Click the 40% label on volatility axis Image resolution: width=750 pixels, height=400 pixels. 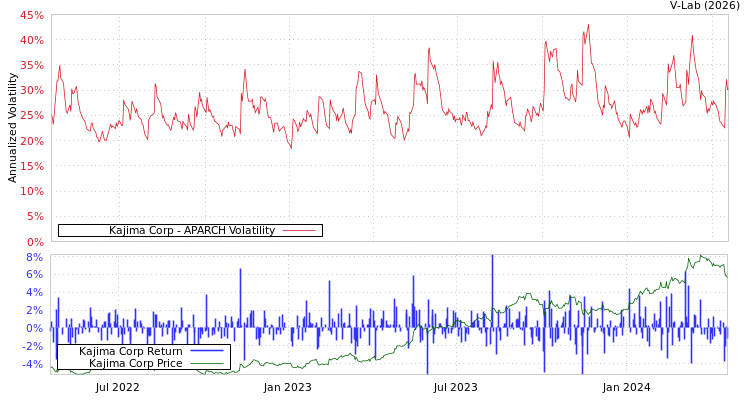31,41
